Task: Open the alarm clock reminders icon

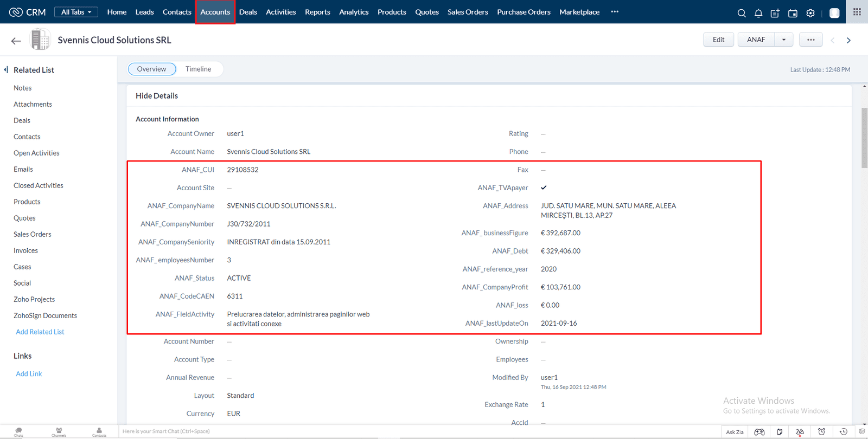Action: (x=821, y=432)
